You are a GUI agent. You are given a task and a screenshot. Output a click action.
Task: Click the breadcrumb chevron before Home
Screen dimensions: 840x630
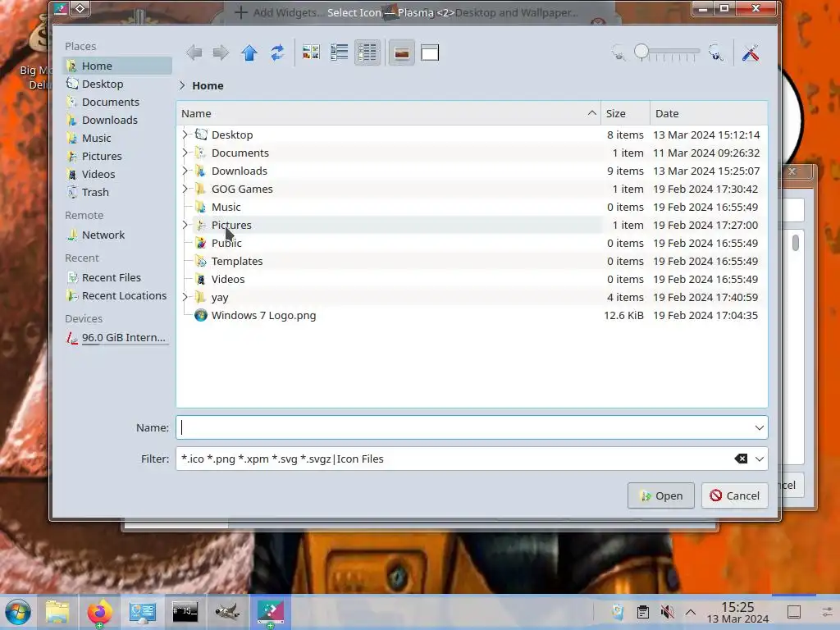[x=182, y=85]
